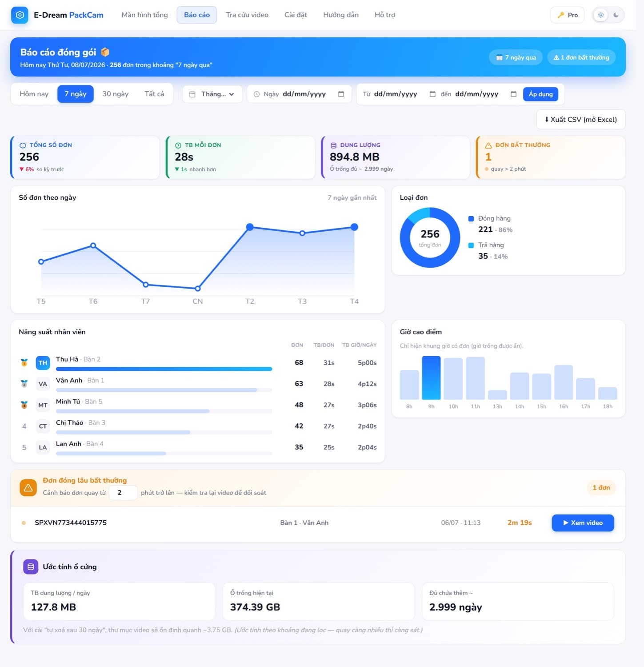Click the orange warning icon for abnormal orders
644x667 pixels.
[x=28, y=488]
